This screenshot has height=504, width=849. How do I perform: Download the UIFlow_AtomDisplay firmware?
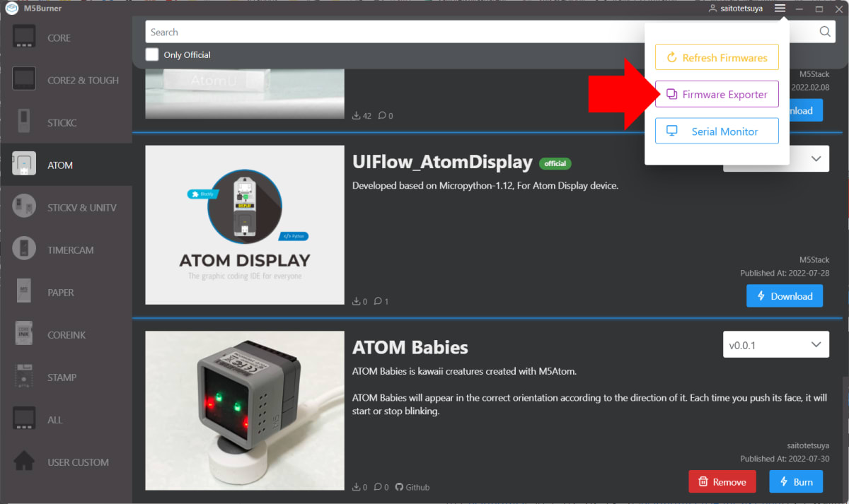click(x=785, y=296)
